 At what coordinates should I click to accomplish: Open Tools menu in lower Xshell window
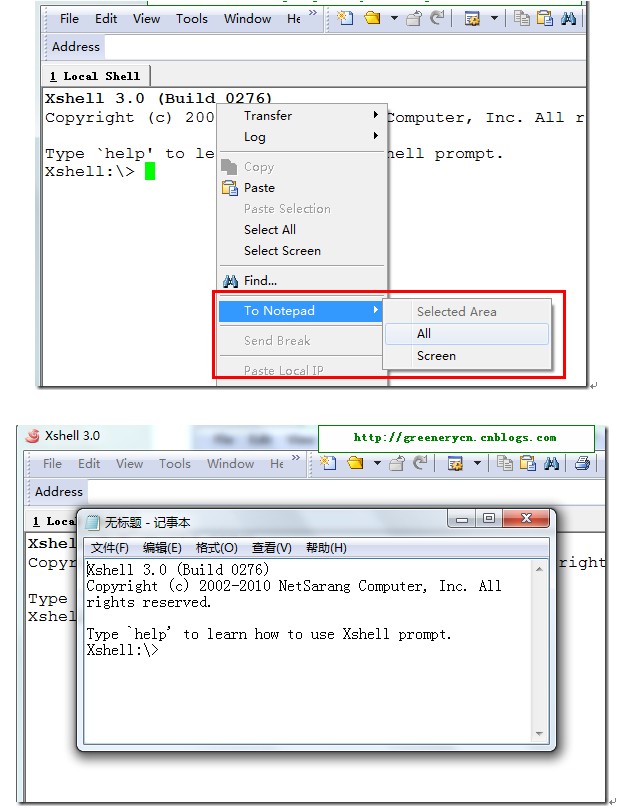pyautogui.click(x=175, y=464)
